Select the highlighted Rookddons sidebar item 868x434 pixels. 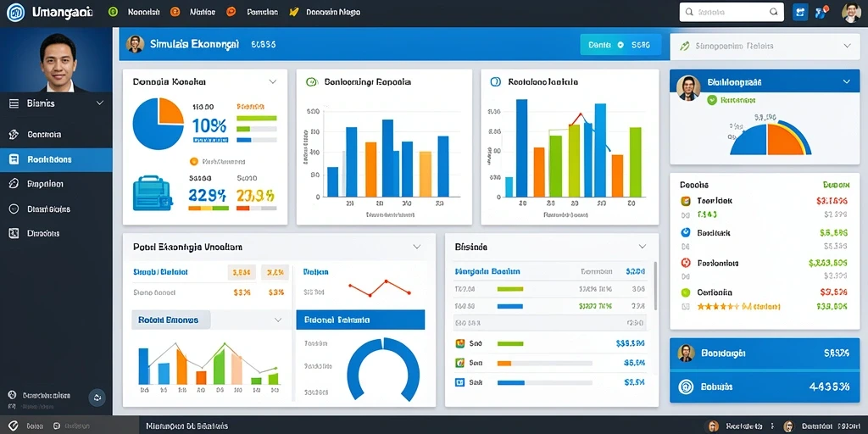56,159
